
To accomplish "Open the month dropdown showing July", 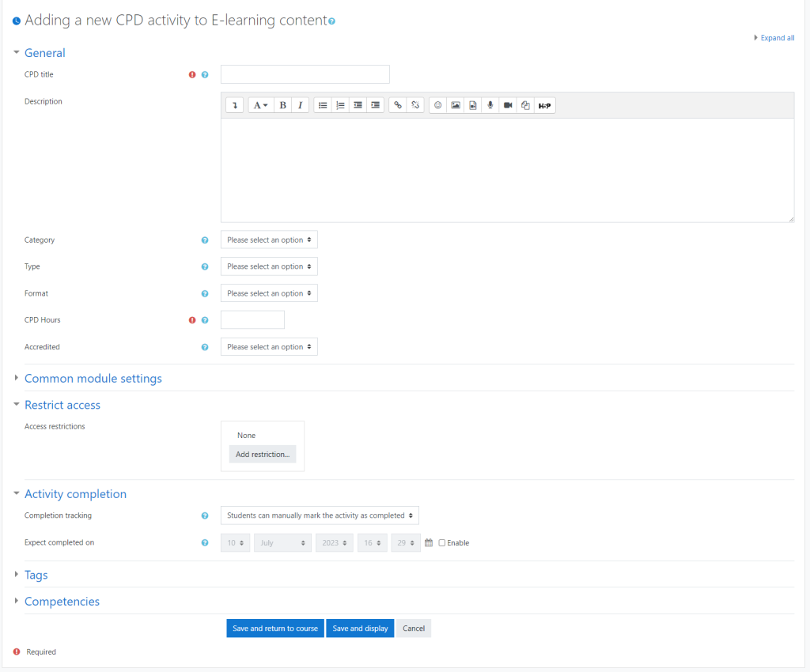I will (x=282, y=543).
